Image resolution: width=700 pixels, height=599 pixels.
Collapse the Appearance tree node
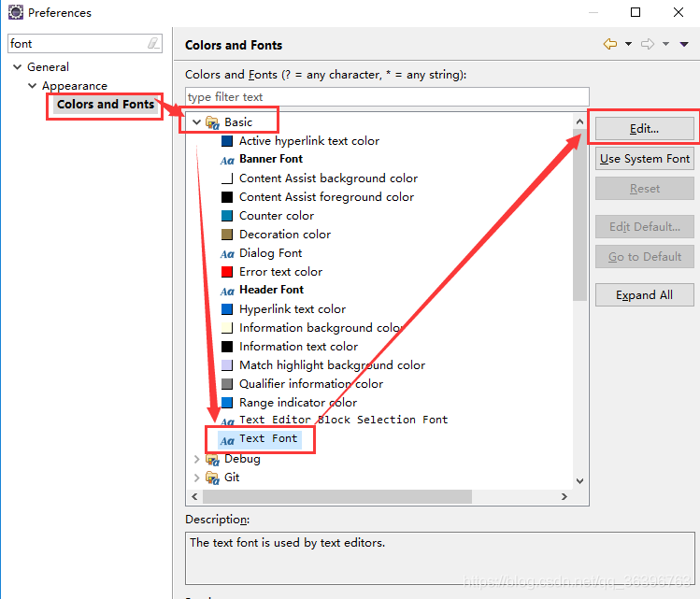coord(32,85)
